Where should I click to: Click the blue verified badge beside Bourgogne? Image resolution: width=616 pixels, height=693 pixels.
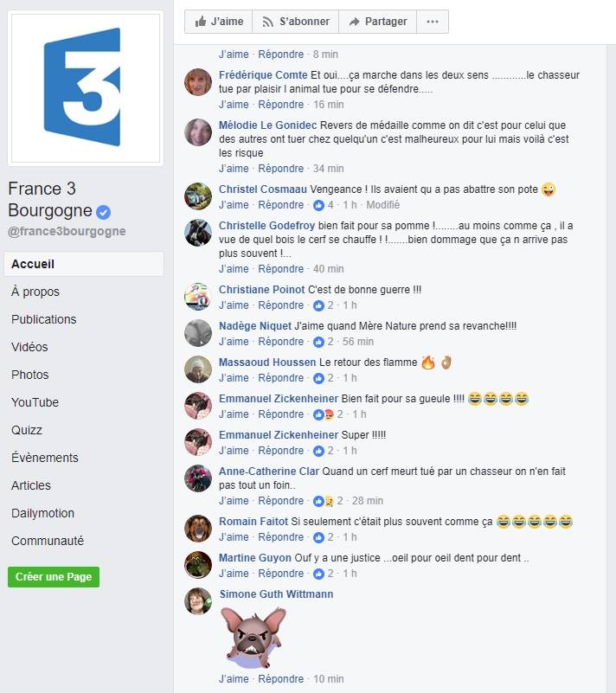tap(104, 212)
